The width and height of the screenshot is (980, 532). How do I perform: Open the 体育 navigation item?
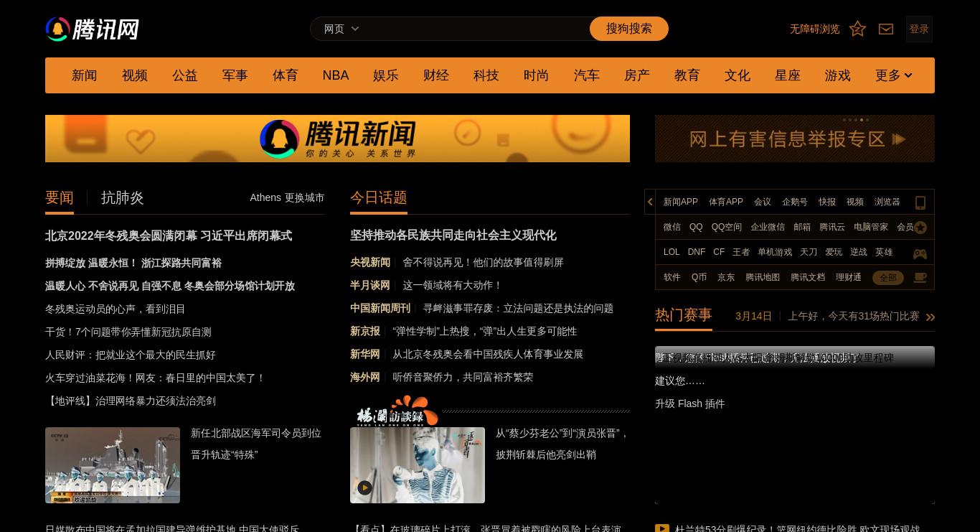[x=286, y=75]
